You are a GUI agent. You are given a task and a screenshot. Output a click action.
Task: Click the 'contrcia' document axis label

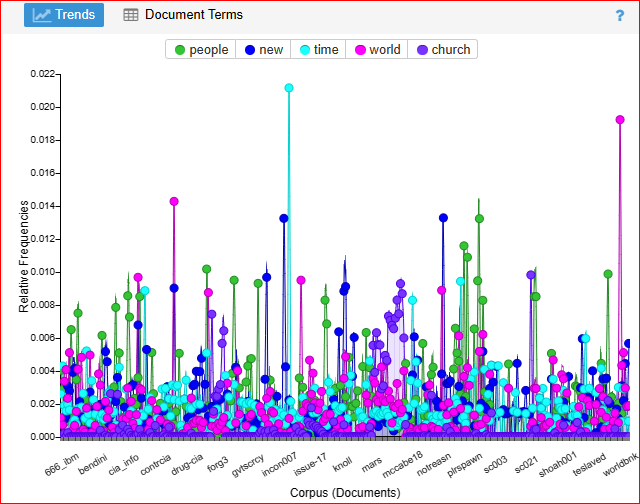tap(155, 465)
